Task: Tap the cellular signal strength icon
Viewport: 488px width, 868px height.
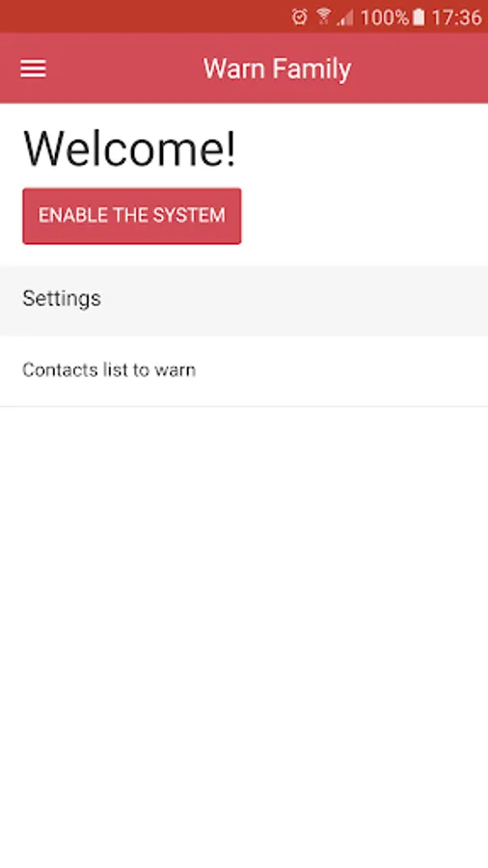Action: [x=345, y=17]
